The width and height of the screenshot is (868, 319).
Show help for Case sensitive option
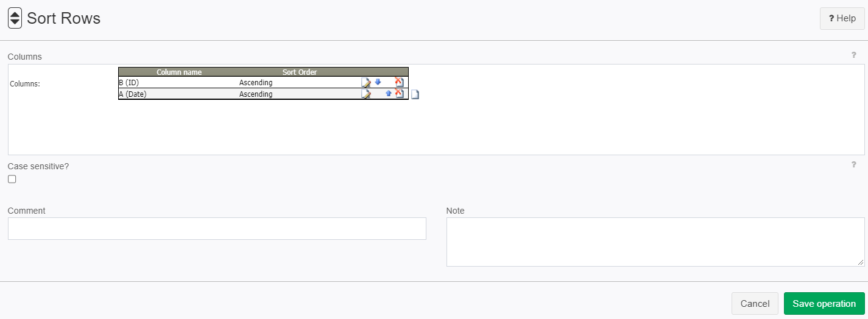tap(854, 164)
